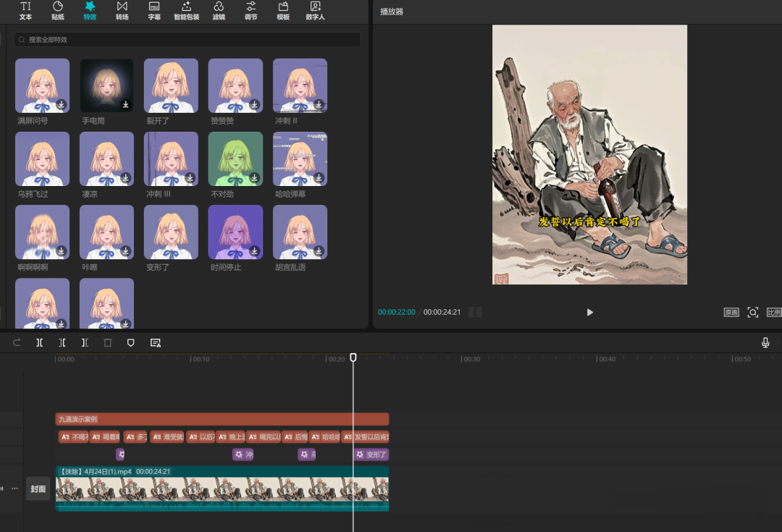Select the 4月24日(1).mp4 video clip
Screen dimensions: 782x532
[222, 489]
